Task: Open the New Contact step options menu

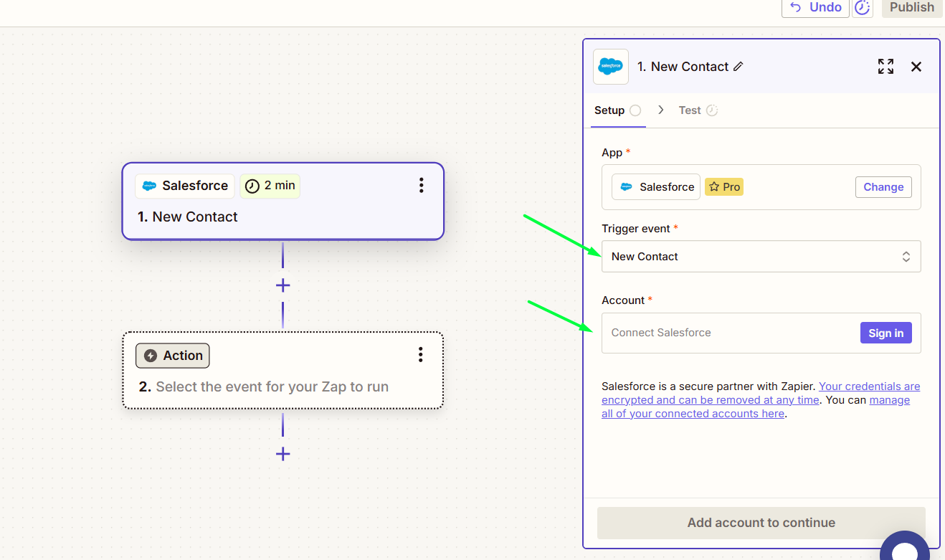Action: 421,186
